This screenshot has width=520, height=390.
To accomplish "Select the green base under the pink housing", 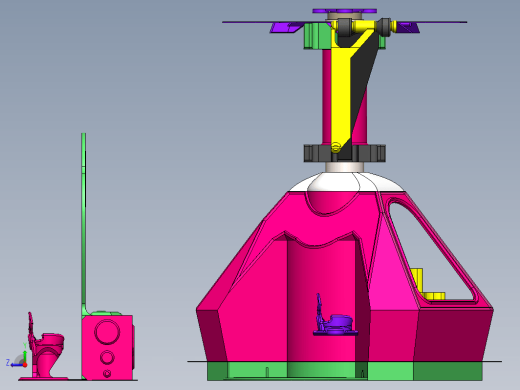I will pyautogui.click(x=344, y=371).
